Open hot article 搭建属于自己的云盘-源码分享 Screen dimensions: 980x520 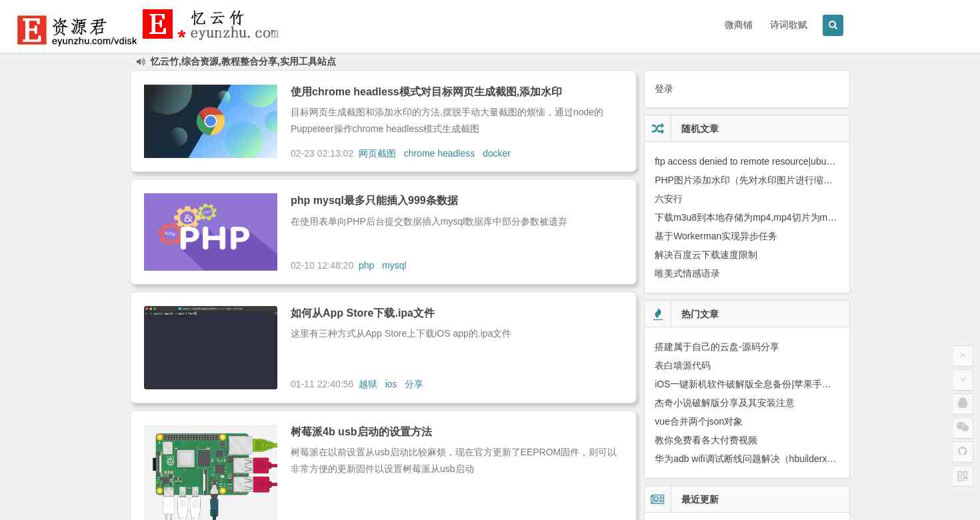click(717, 347)
